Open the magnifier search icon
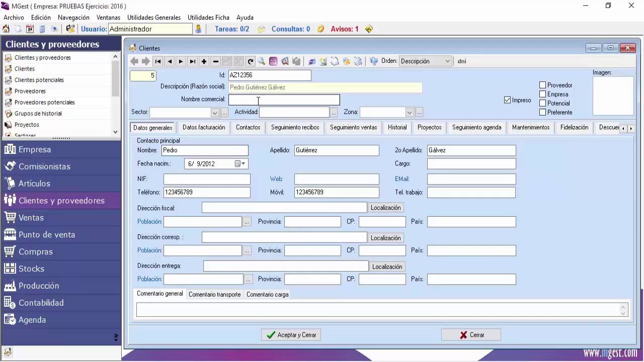 click(x=262, y=61)
